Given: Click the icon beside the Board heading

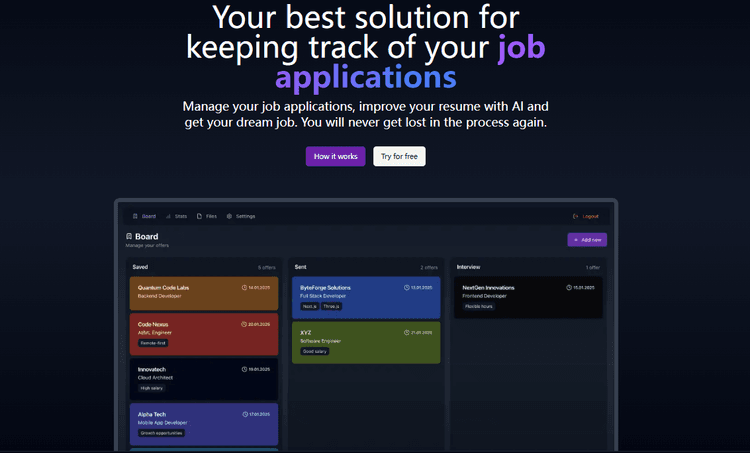Looking at the screenshot, I should (129, 237).
